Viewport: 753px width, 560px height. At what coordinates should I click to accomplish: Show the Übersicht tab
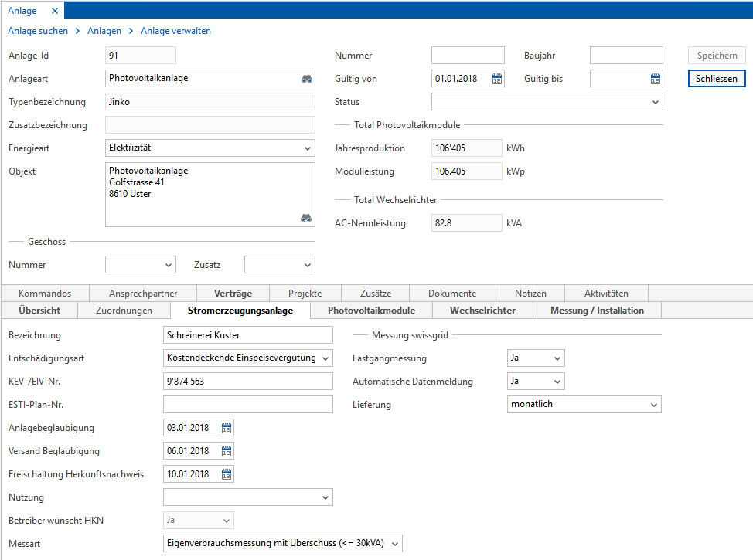pos(39,311)
